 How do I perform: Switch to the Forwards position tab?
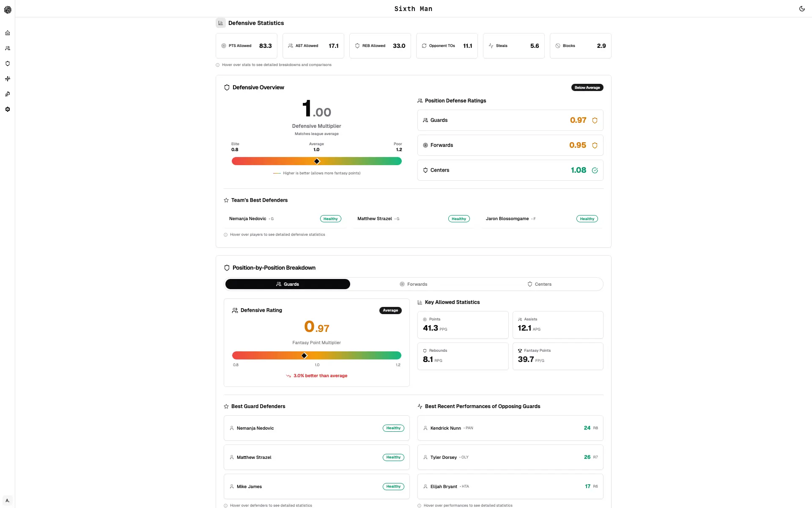point(413,284)
